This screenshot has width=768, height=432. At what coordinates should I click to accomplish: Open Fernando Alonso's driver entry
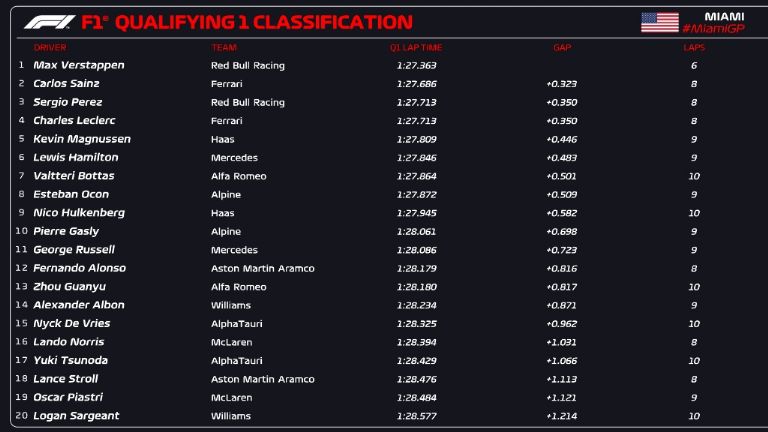pyautogui.click(x=80, y=268)
